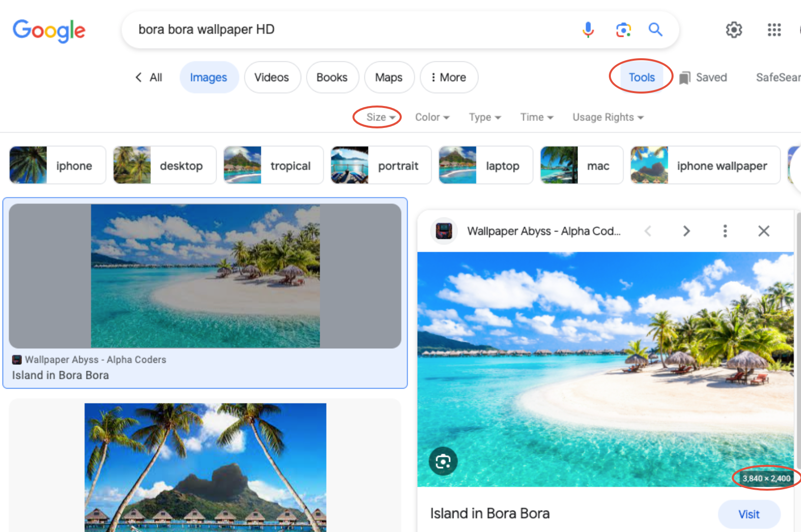The image size is (801, 532).
Task: Search inside image with Lens button
Action: pyautogui.click(x=443, y=461)
